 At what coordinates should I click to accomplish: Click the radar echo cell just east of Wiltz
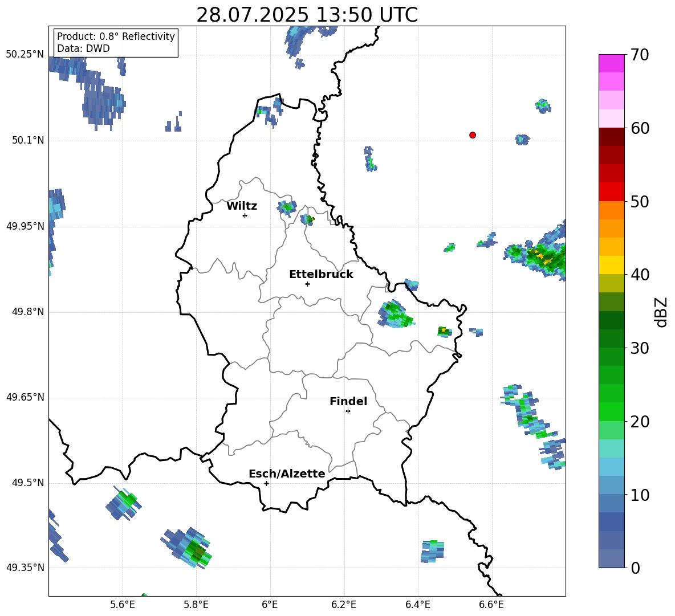287,208
